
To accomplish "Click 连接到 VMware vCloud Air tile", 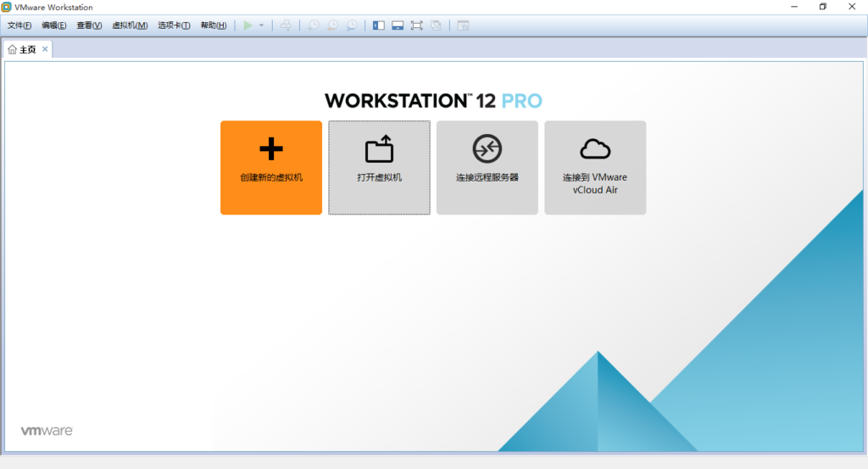I will click(595, 167).
